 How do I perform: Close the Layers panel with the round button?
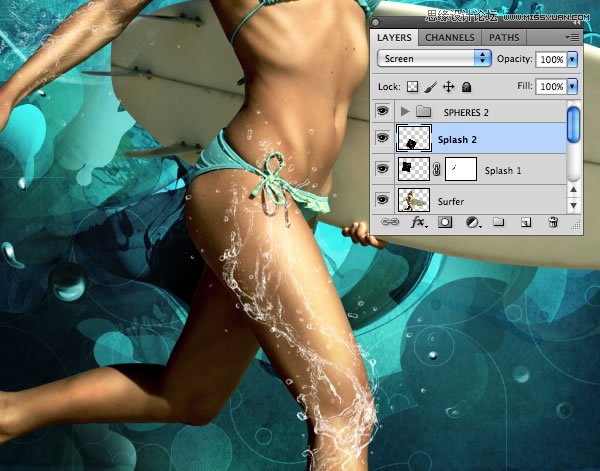tap(376, 23)
